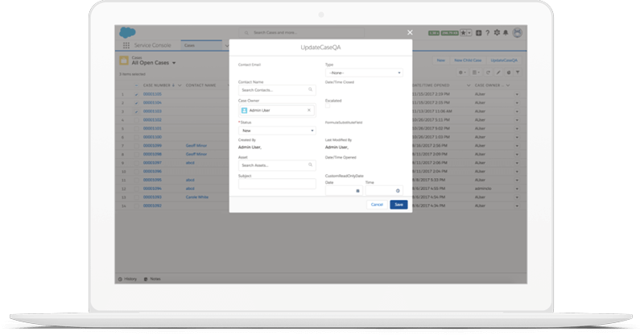The height and width of the screenshot is (336, 644).
Task: Click the filter funnel icon in list view
Action: pos(518,73)
